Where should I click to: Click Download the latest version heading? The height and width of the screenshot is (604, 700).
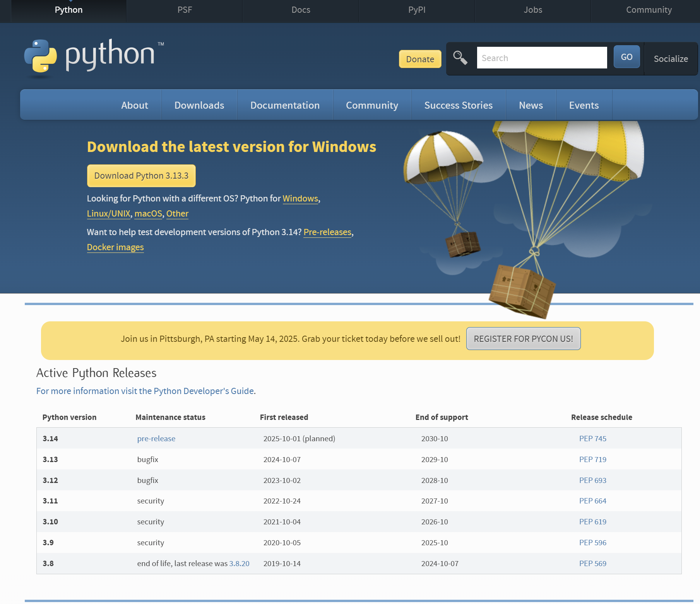[x=231, y=147]
